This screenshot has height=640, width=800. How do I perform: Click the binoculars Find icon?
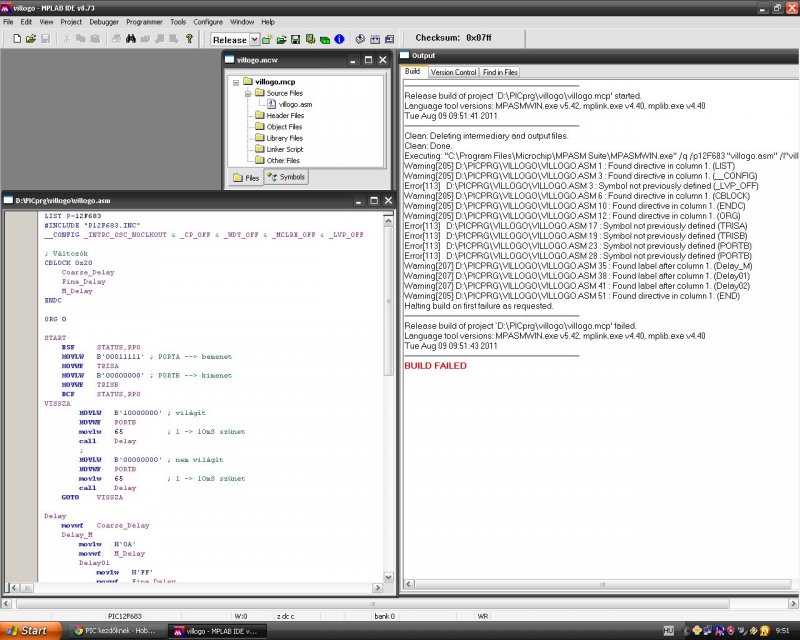pyautogui.click(x=130, y=39)
